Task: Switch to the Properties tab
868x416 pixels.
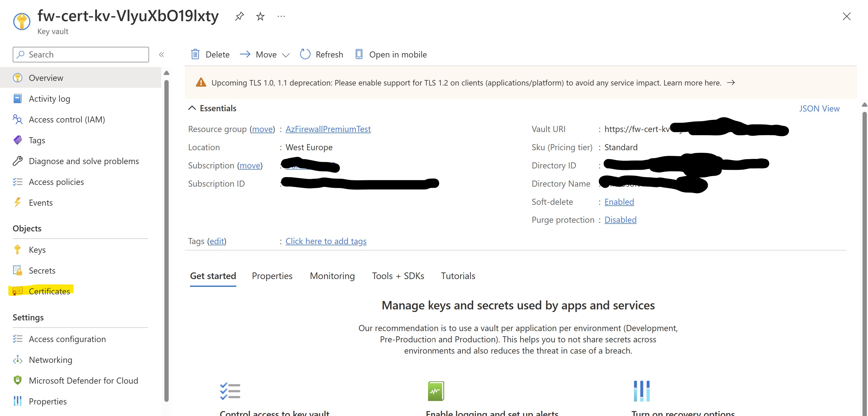Action: 272,276
